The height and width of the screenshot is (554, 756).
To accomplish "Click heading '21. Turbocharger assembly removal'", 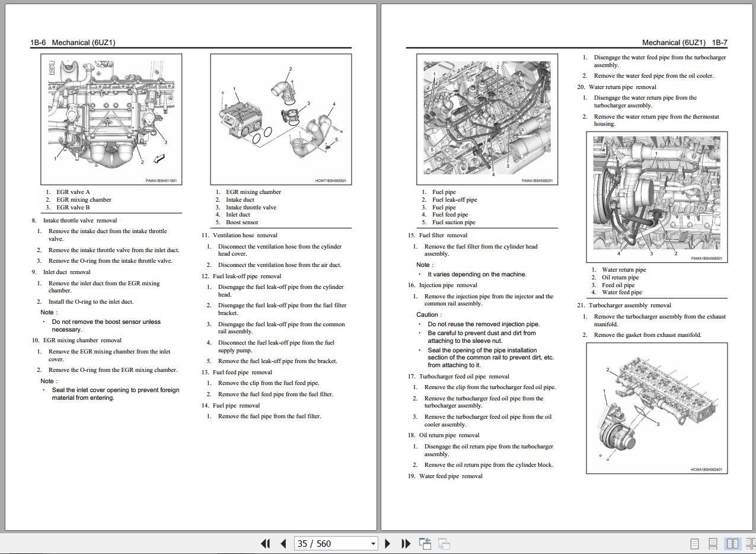I will (624, 305).
